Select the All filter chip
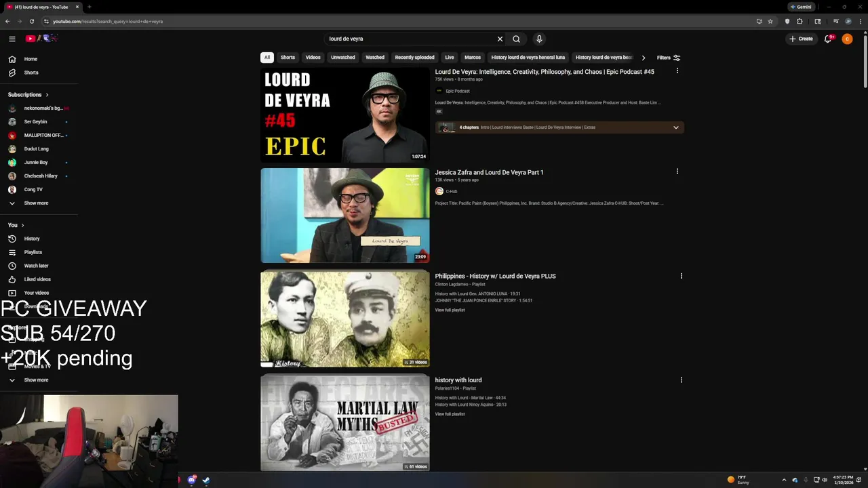The width and height of the screenshot is (868, 488). pos(267,58)
